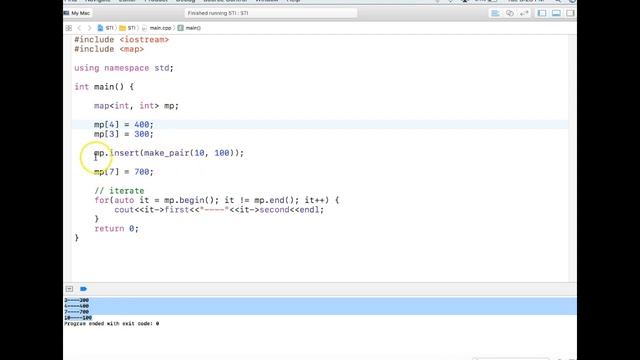Screen dimensions: 640x360
Task: Open the STI folder in jump bar
Action: 127,28
